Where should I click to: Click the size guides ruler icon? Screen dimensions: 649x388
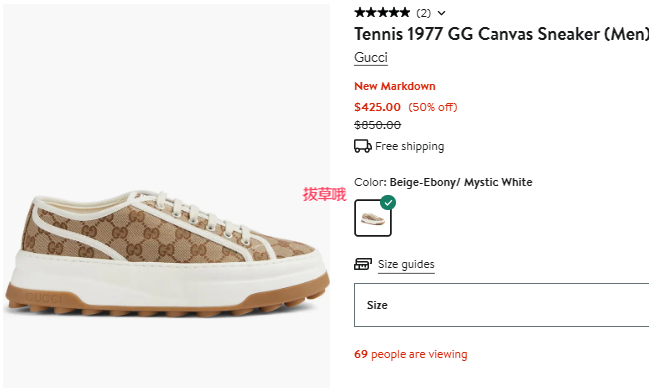[363, 264]
